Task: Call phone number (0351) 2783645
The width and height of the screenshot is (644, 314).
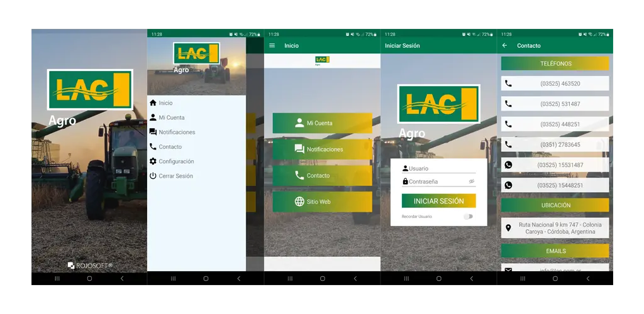Action: tap(555, 144)
